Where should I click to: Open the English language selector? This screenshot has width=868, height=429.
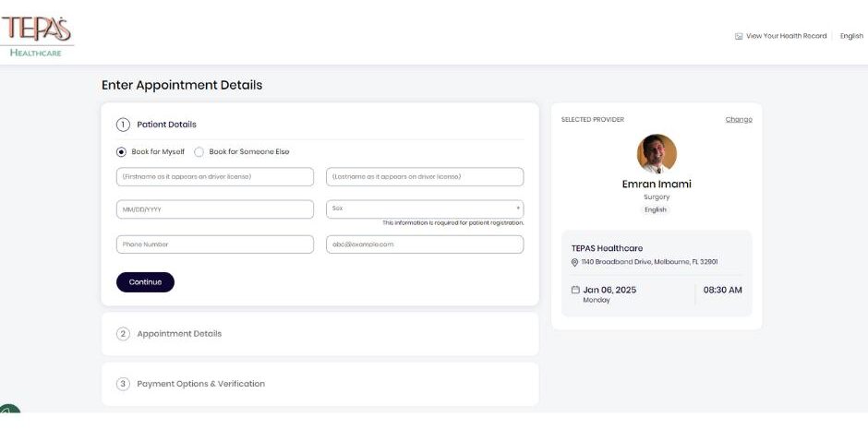[851, 36]
